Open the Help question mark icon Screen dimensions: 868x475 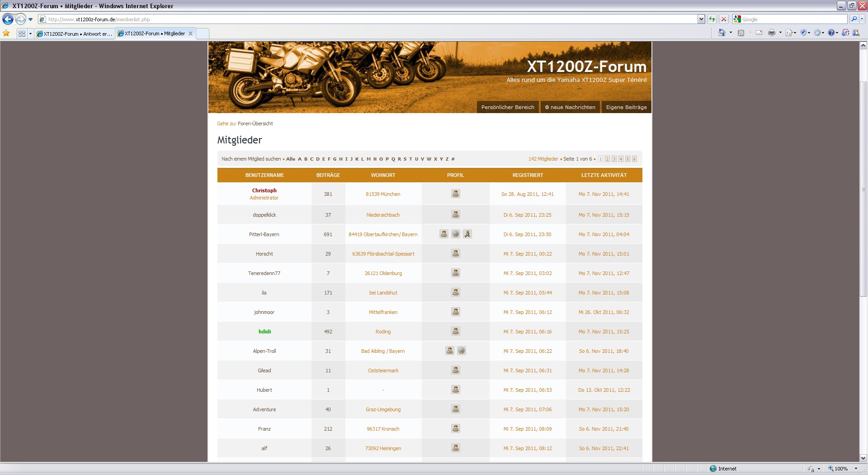click(831, 33)
